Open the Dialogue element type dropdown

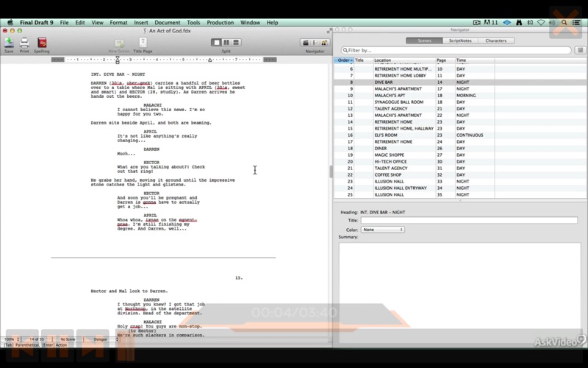click(x=102, y=339)
